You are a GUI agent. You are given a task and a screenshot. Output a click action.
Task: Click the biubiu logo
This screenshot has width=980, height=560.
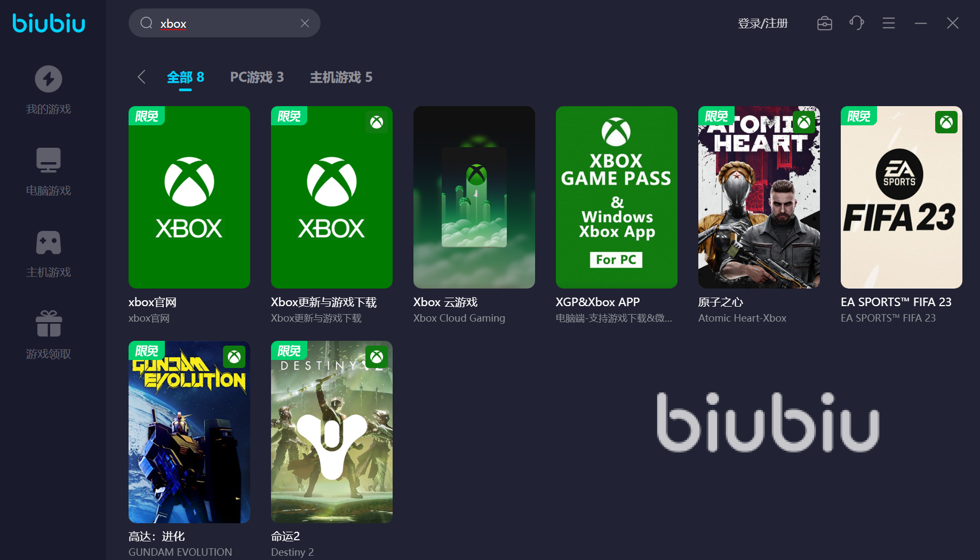pos(49,23)
